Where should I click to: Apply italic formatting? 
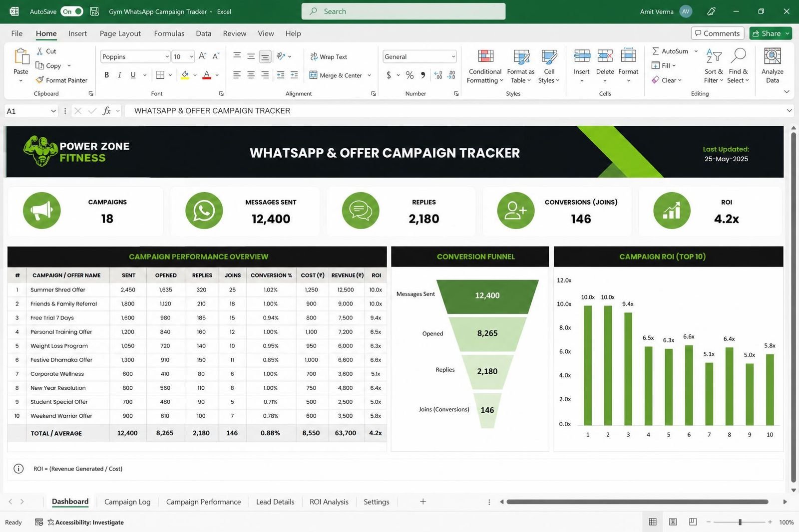[x=119, y=75]
